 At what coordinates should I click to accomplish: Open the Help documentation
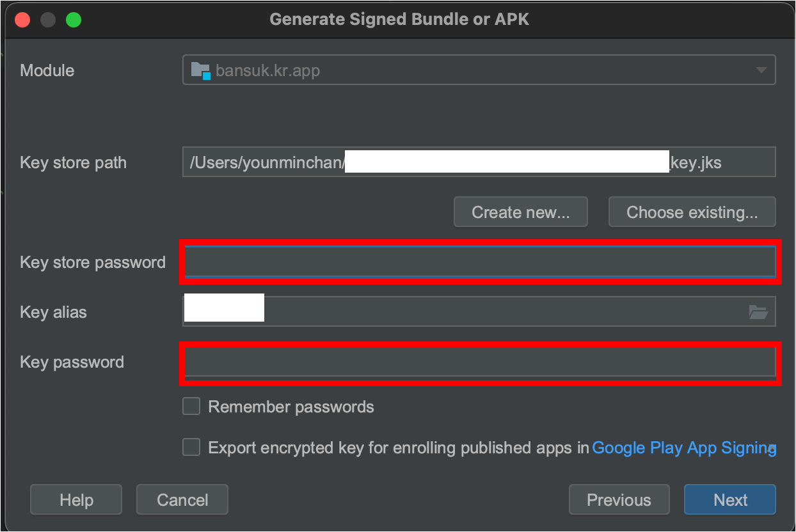(x=76, y=499)
